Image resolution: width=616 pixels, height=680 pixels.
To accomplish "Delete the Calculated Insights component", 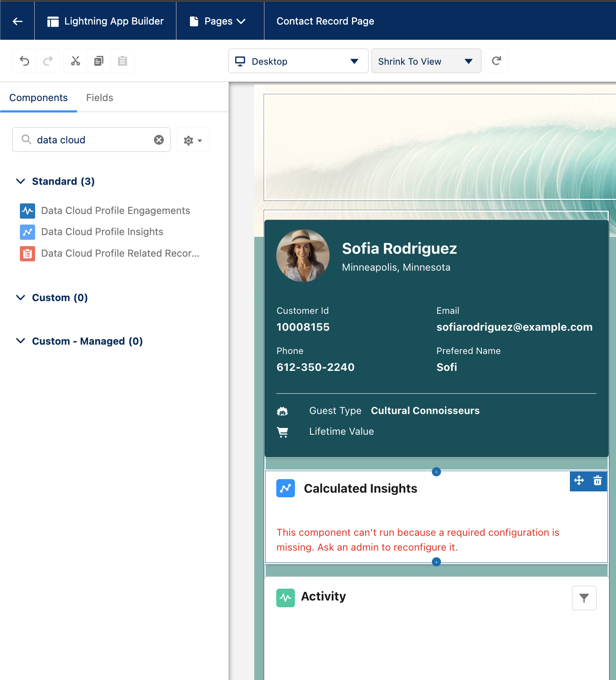I will [x=597, y=481].
